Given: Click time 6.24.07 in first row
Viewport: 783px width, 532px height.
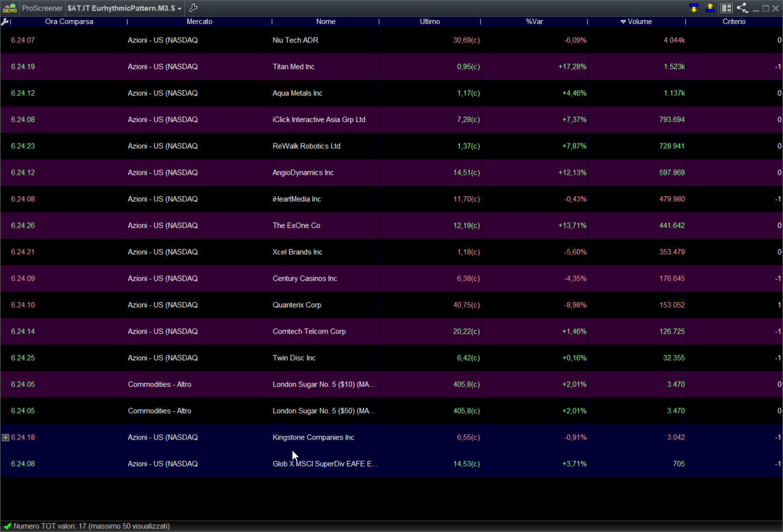Looking at the screenshot, I should (x=23, y=40).
